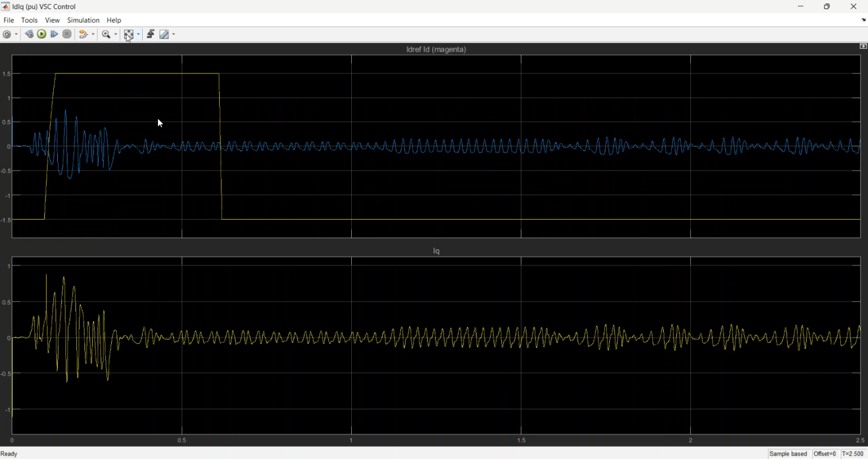Click the Highlight Simulink Block icon
The height and width of the screenshot is (459, 868).
click(x=84, y=35)
